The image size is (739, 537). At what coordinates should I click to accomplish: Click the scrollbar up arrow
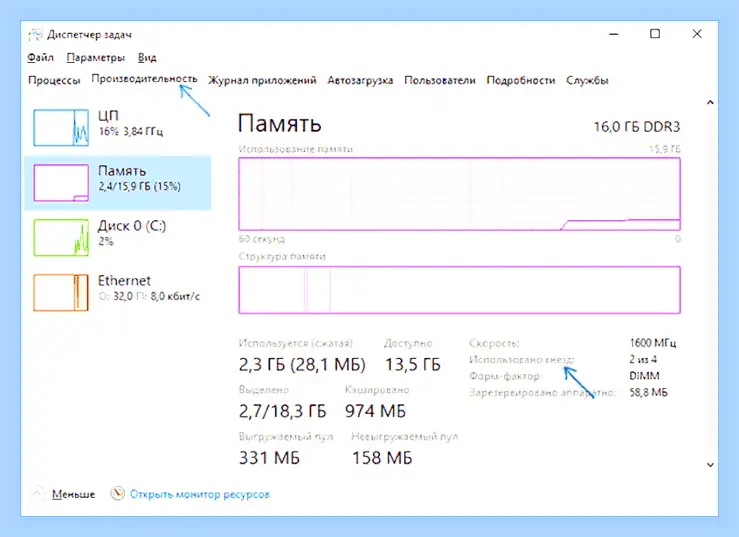710,102
